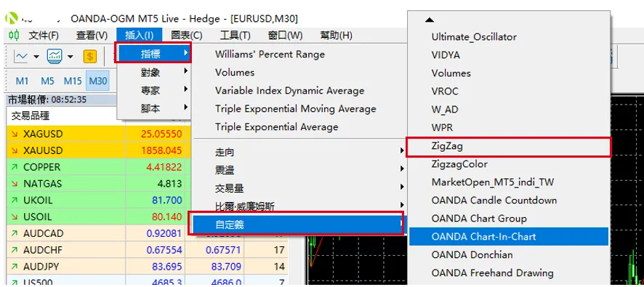644x287 pixels.
Task: Choose Williams' Percent Range indicator
Action: click(270, 54)
